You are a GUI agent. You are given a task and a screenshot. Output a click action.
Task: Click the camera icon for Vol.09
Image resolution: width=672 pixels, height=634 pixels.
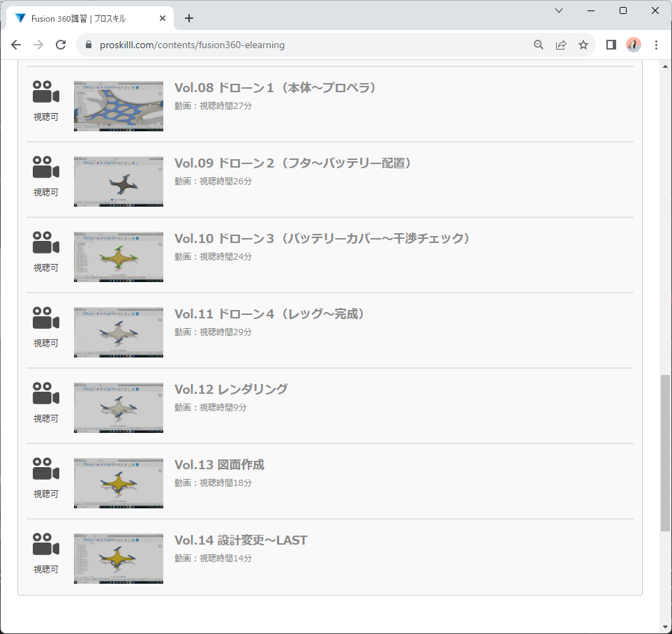tap(46, 168)
